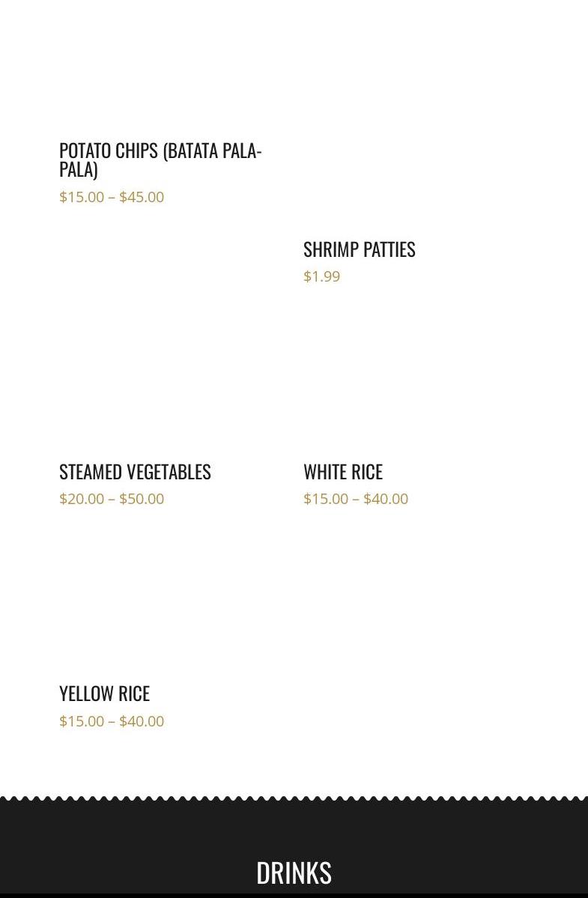This screenshot has width=588, height=898.
Task: Click the Yellow Rice price range
Action: [x=112, y=721]
